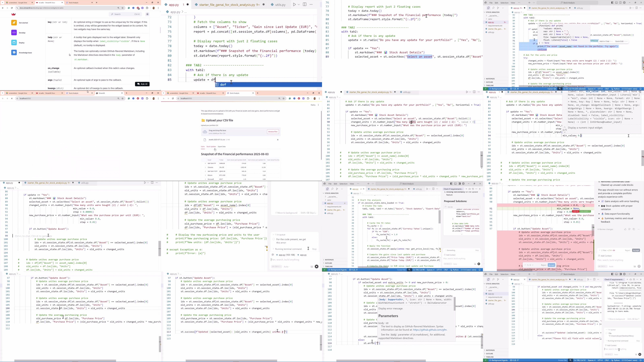The width and height of the screenshot is (644, 362).
Task: Click circle beside 'For the code present' task
Action: (274, 239)
